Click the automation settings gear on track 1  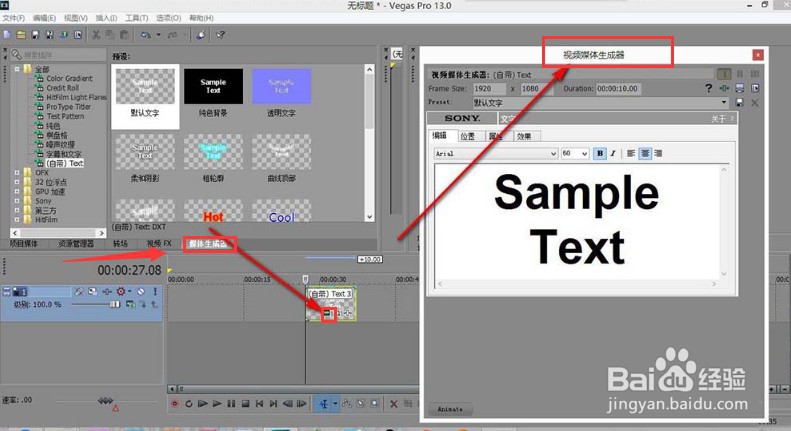coord(121,292)
